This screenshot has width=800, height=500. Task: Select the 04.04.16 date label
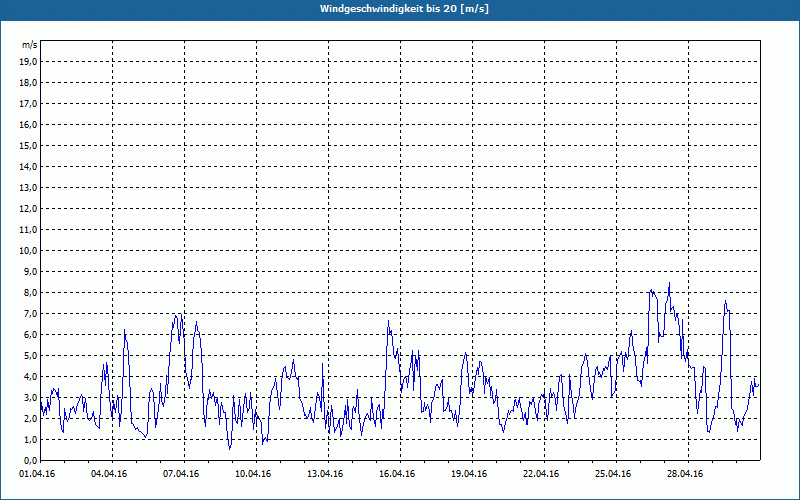point(109,474)
